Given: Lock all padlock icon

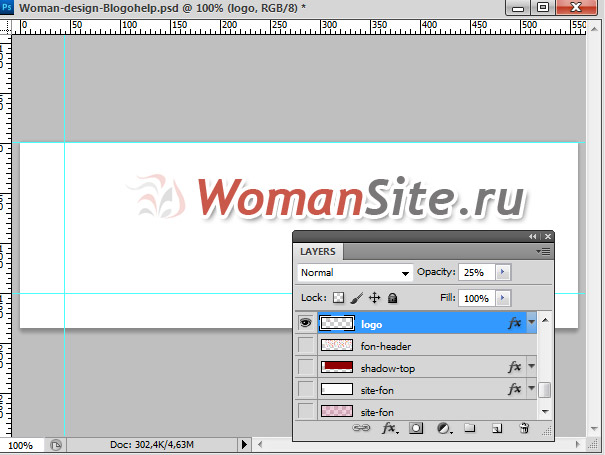Looking at the screenshot, I should tap(392, 298).
